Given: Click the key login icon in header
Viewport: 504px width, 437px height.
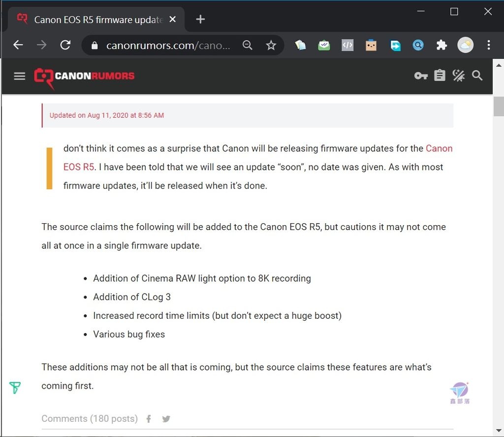Looking at the screenshot, I should [421, 76].
